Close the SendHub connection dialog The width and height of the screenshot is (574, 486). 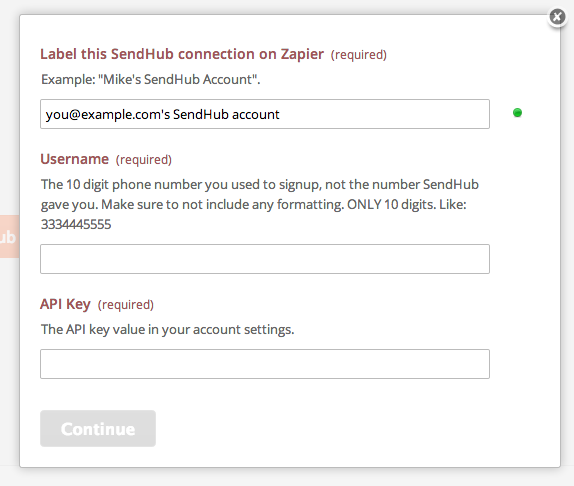click(x=557, y=17)
